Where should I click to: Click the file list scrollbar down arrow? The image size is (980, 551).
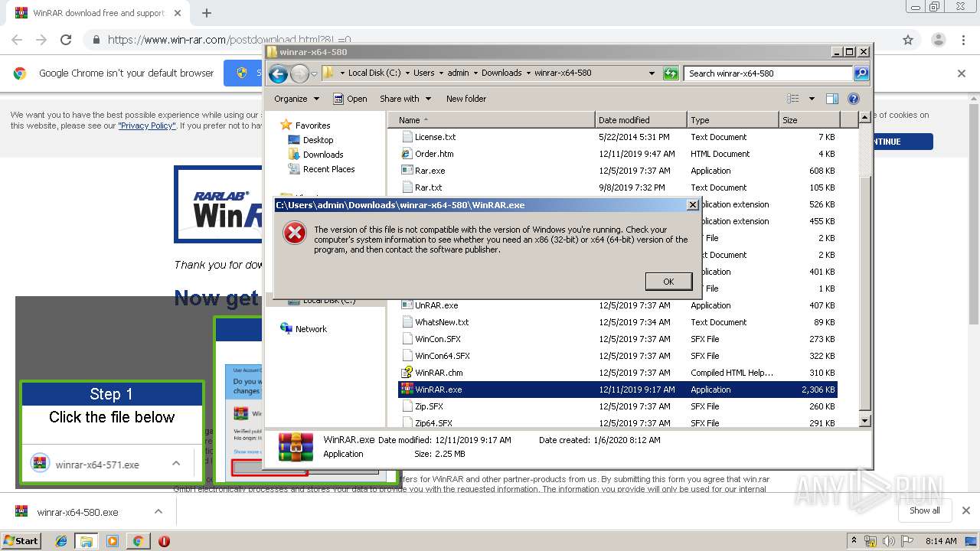[864, 421]
